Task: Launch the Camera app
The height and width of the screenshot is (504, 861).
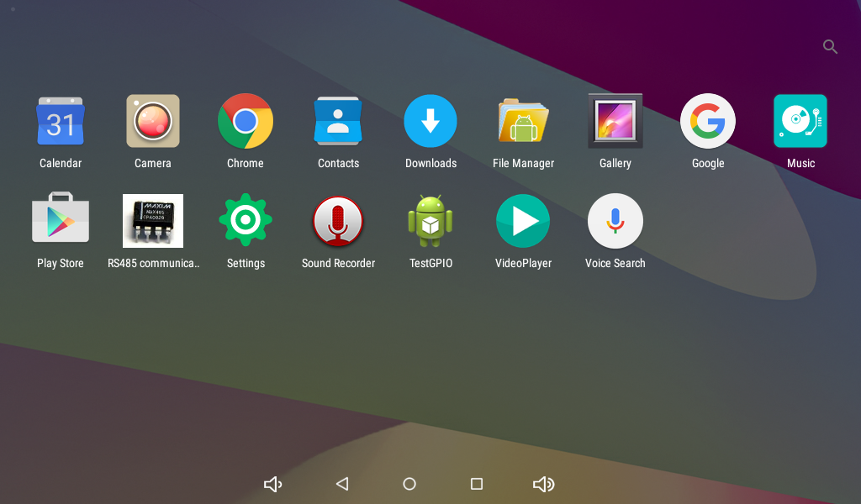Action: pyautogui.click(x=153, y=121)
